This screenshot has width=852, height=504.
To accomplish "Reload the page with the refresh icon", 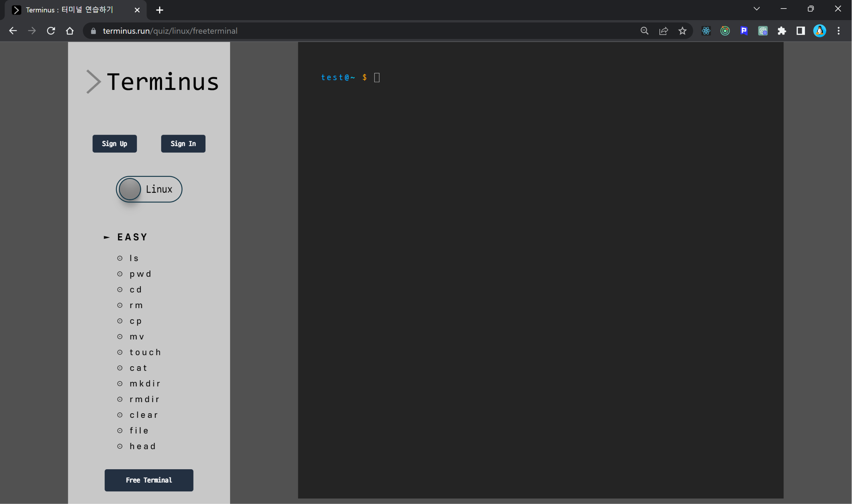I will (x=51, y=31).
